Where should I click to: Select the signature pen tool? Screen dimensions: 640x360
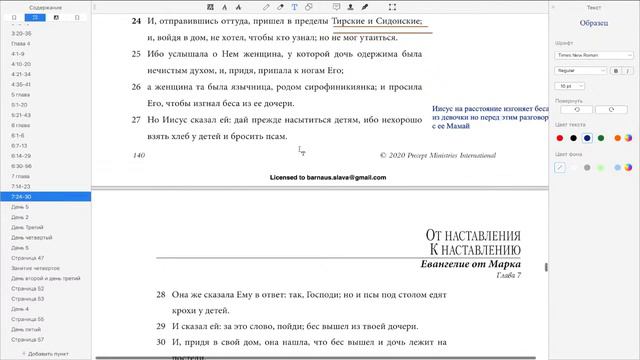(x=364, y=7)
